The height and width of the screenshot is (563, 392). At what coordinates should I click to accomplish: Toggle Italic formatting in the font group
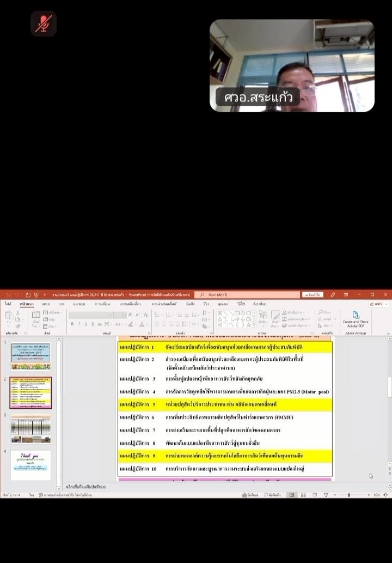(79, 324)
